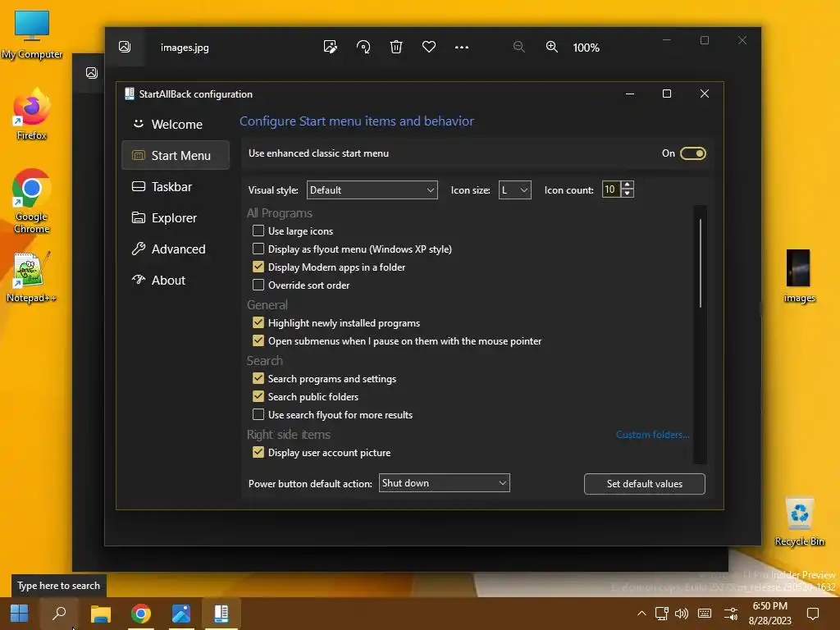840x630 pixels.
Task: Show hidden tray icons chevron
Action: pos(641,614)
